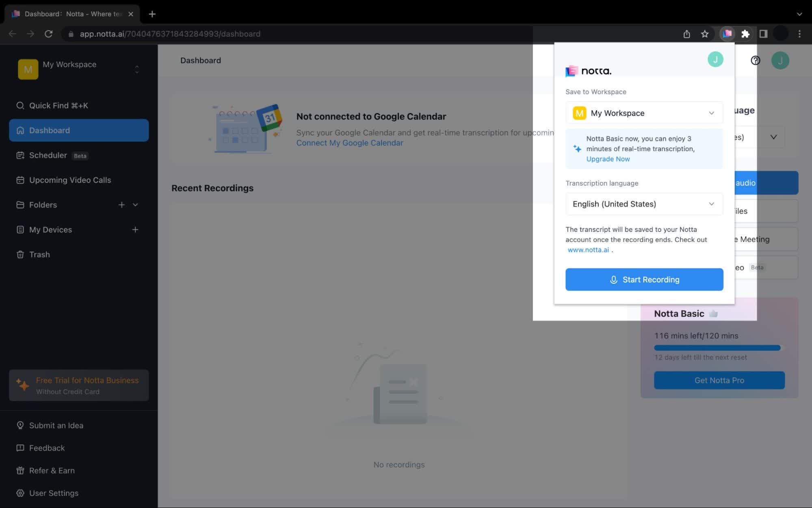Image resolution: width=812 pixels, height=508 pixels.
Task: Go to Upcoming Video Calls
Action: tap(79, 180)
